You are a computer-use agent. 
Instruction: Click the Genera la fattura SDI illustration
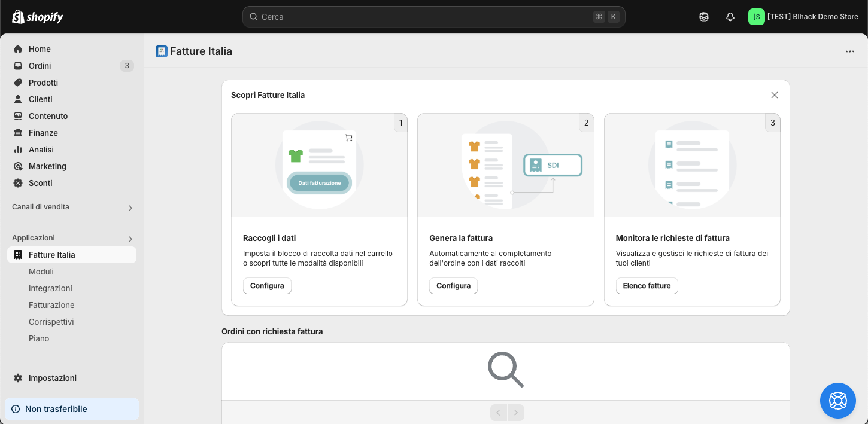[x=506, y=166]
